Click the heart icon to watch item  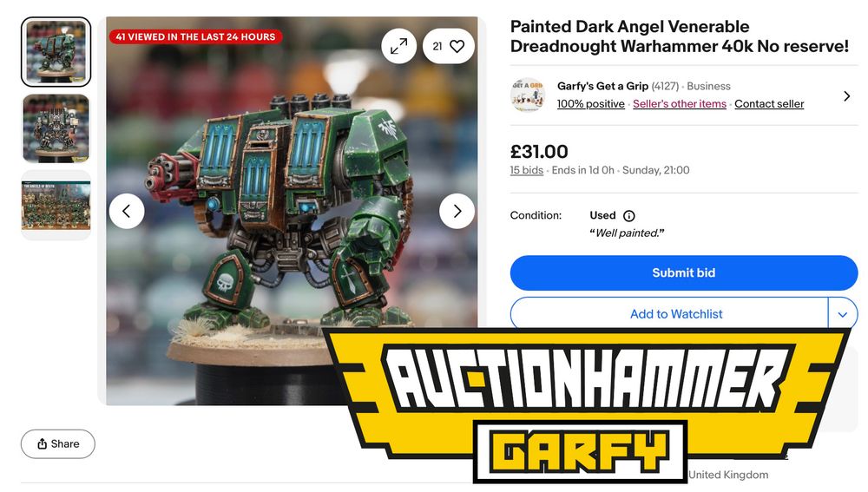click(x=457, y=47)
